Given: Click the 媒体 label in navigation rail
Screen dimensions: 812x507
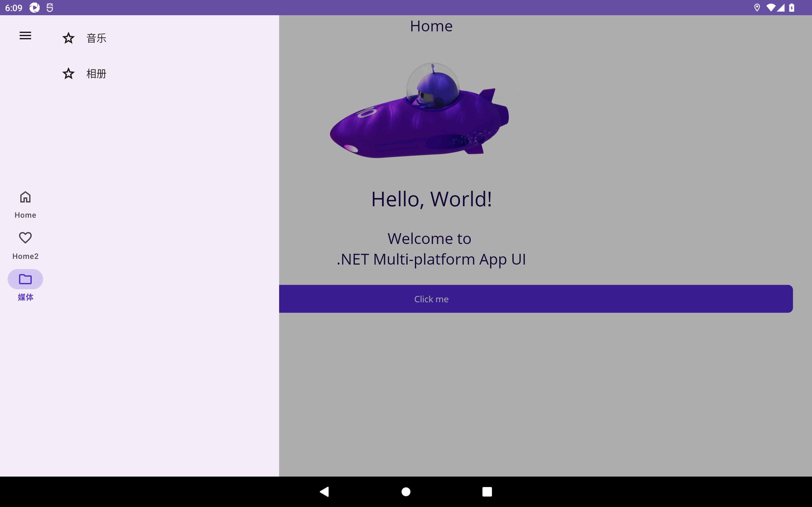Looking at the screenshot, I should 25,297.
